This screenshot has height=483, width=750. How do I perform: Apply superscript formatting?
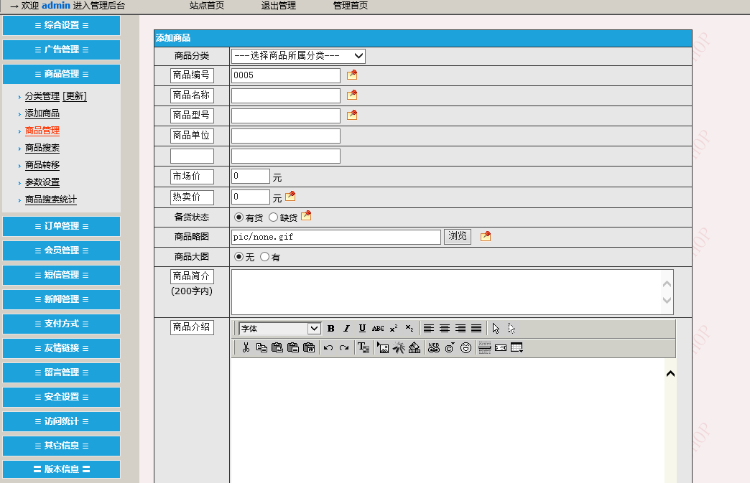tap(393, 329)
